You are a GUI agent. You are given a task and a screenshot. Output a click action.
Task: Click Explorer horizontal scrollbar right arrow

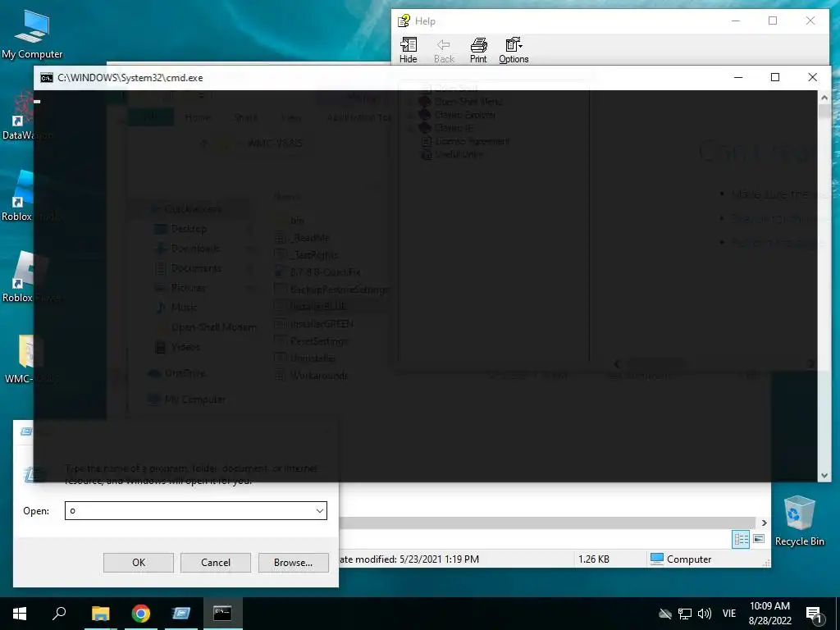765,523
